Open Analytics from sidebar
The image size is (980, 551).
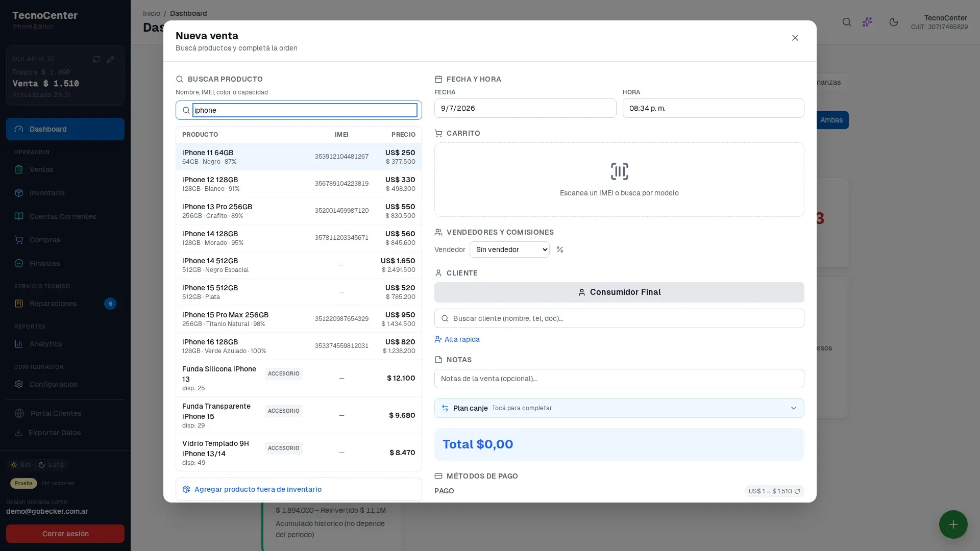click(x=65, y=344)
